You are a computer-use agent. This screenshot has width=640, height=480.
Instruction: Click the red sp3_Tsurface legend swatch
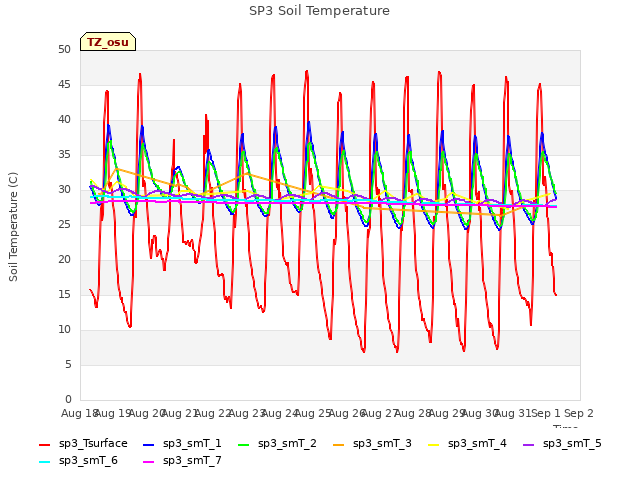tap(44, 444)
